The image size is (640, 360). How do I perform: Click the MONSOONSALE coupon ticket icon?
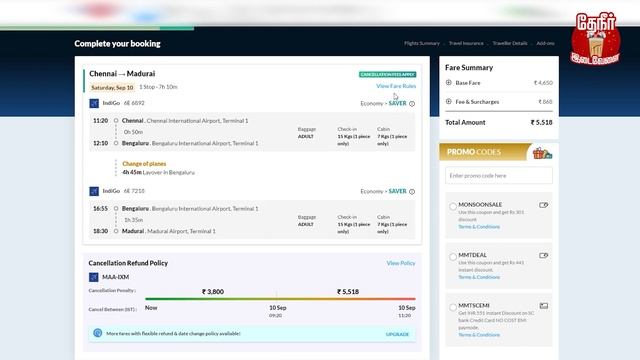click(543, 205)
